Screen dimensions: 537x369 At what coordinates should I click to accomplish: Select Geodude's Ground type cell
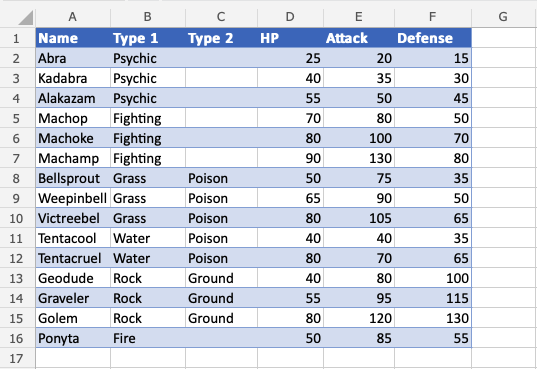point(221,278)
